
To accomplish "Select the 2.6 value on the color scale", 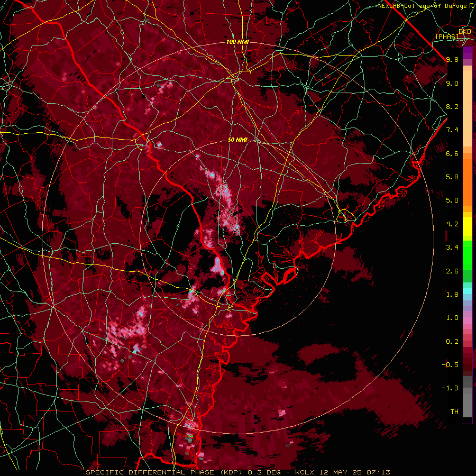I will tap(452, 271).
